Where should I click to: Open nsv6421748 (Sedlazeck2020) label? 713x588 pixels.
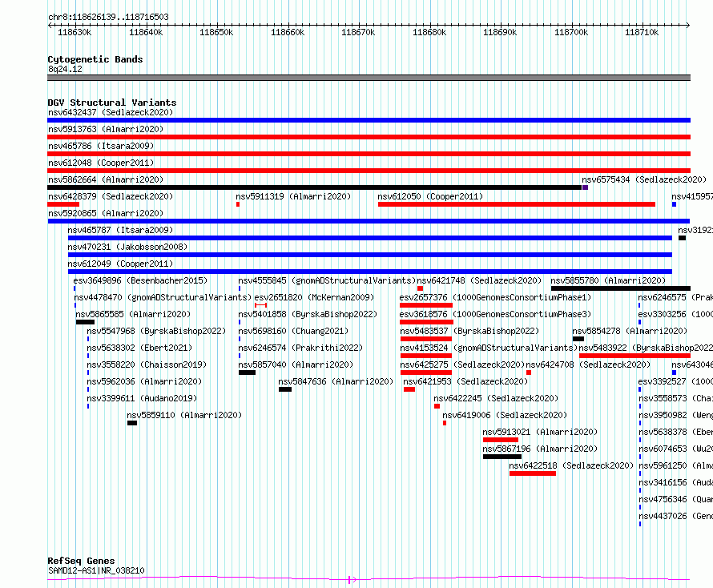tap(479, 280)
